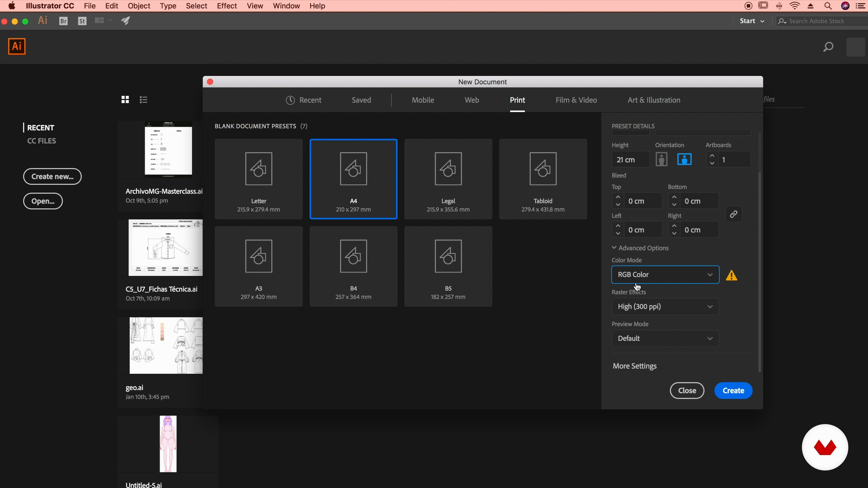Click the Top bleed stepper arrows

(618, 201)
